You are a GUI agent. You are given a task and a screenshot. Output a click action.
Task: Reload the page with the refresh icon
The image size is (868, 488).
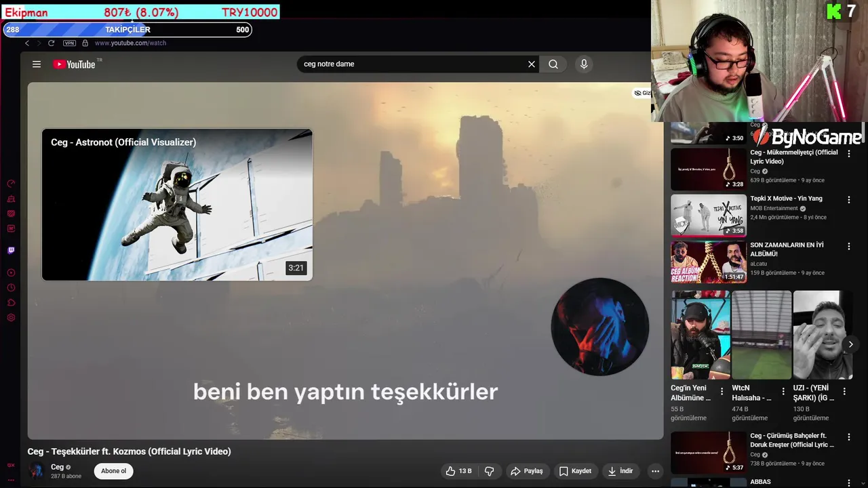coord(51,43)
